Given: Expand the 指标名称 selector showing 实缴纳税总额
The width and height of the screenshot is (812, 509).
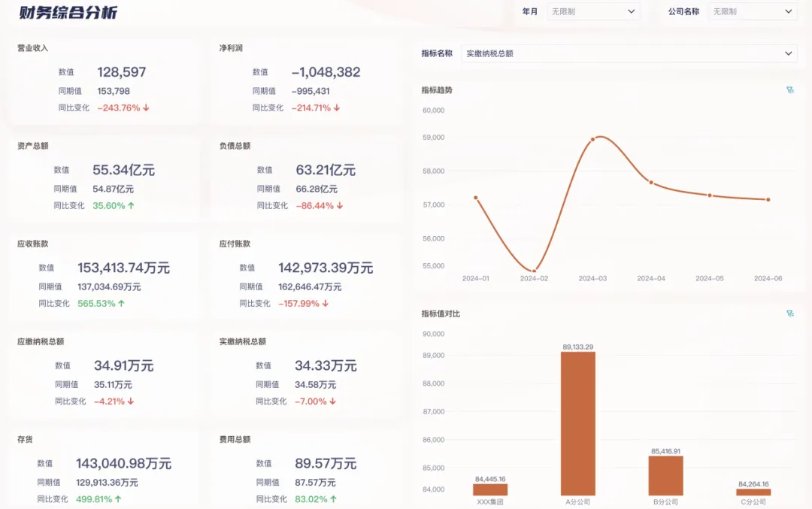Looking at the screenshot, I should click(x=629, y=53).
